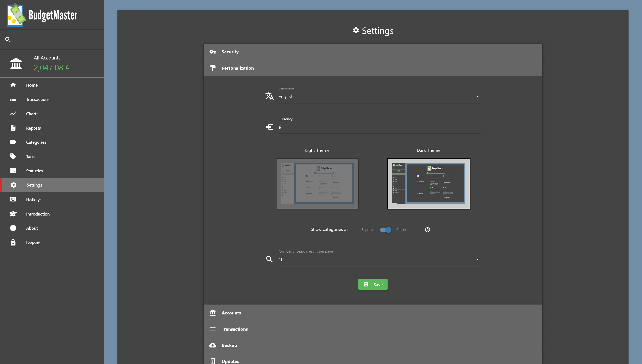Click the All Accounts balance 2,047.08 €
The height and width of the screenshot is (364, 642).
tap(52, 68)
